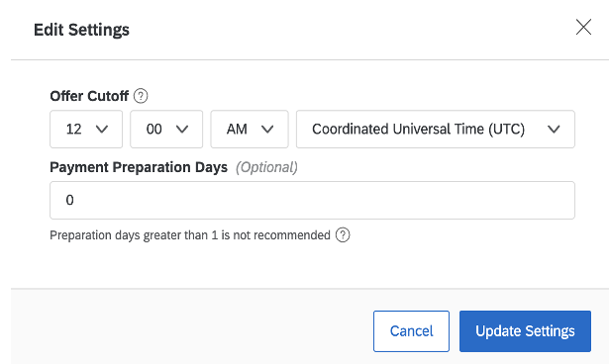Click the chevron arrow next to 12
This screenshot has height=364, width=609.
102,130
